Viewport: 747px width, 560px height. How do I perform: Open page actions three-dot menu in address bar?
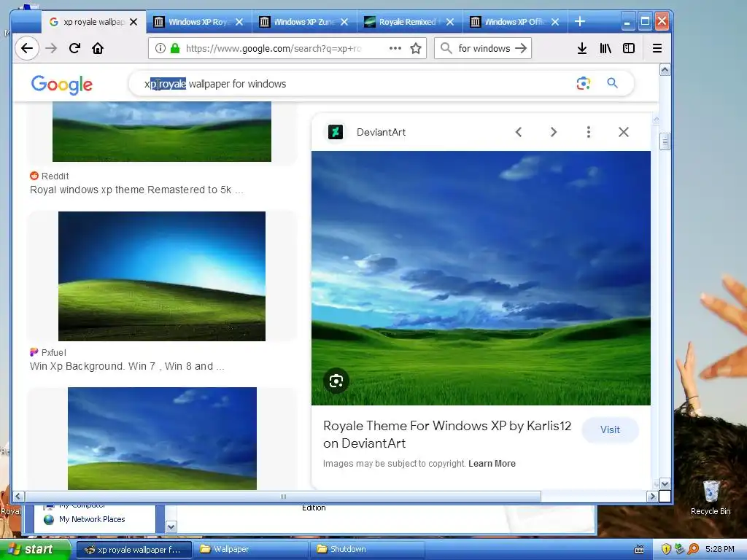point(395,48)
